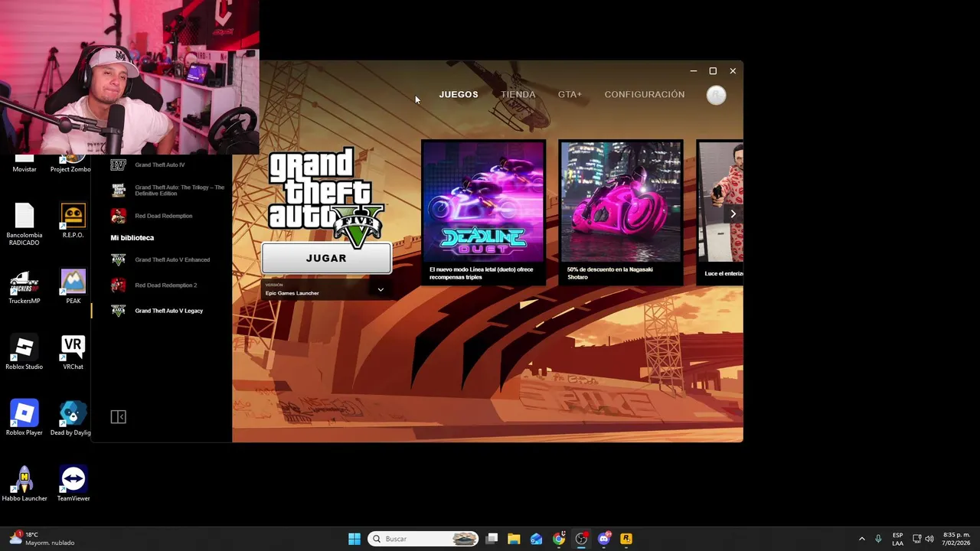980x551 pixels.
Task: Open the network tray icon
Action: 917,539
